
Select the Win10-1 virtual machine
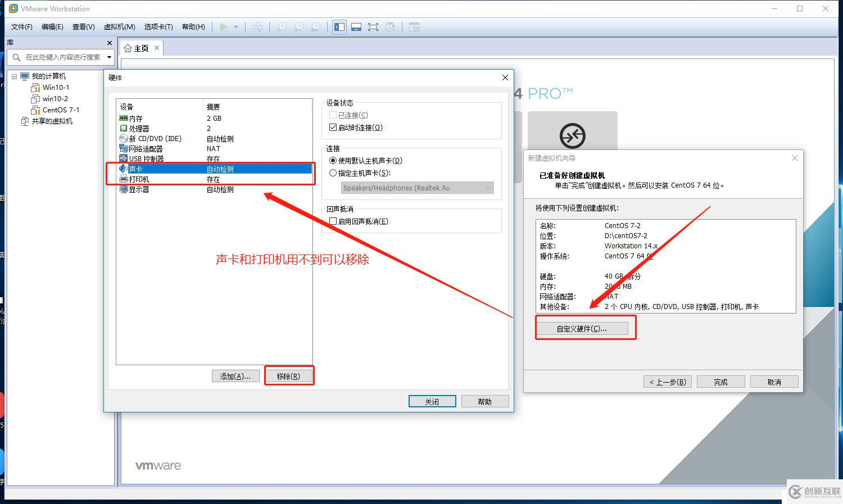[56, 88]
